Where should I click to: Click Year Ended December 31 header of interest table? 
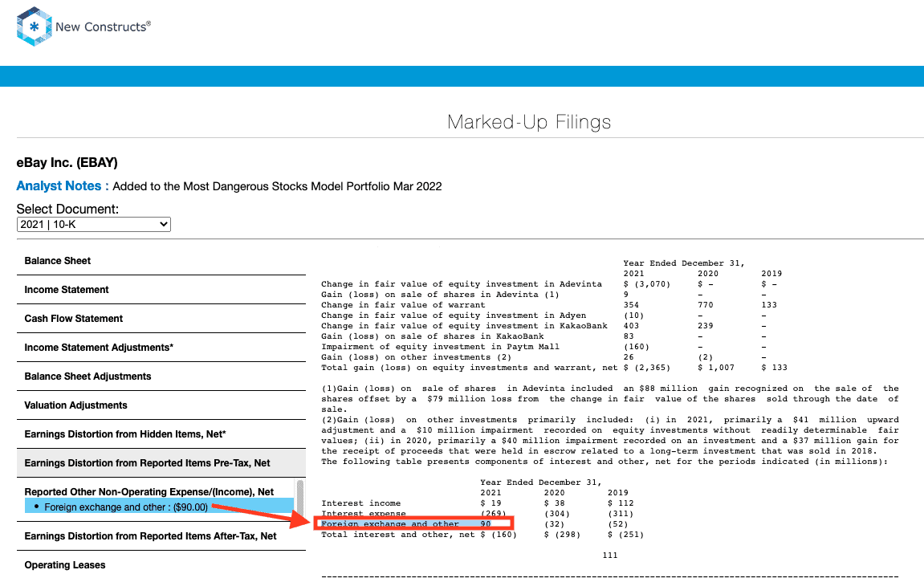(x=541, y=482)
